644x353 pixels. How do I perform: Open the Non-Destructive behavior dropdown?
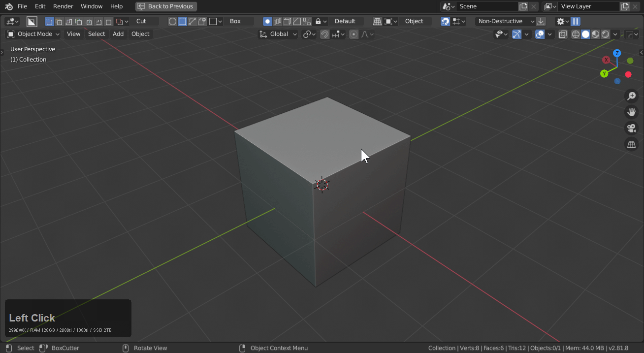pos(506,21)
